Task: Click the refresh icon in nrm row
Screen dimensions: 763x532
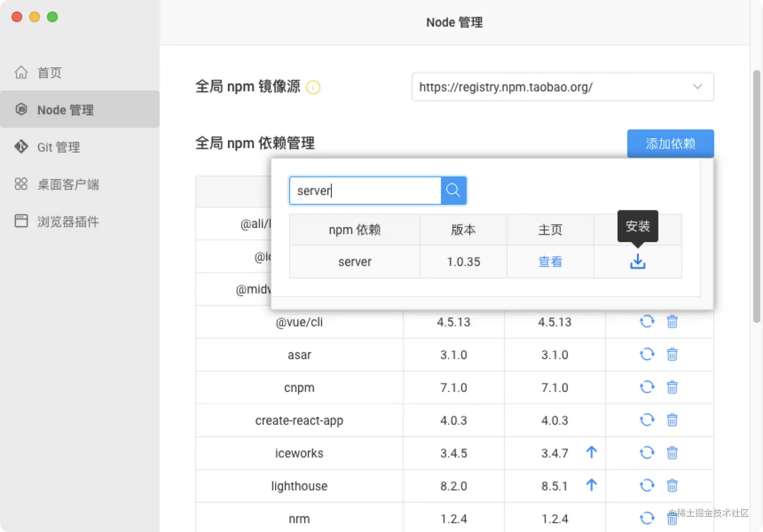Action: (647, 518)
